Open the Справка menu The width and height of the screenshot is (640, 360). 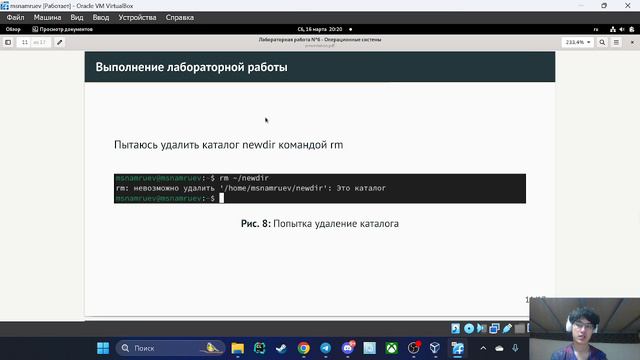point(180,18)
